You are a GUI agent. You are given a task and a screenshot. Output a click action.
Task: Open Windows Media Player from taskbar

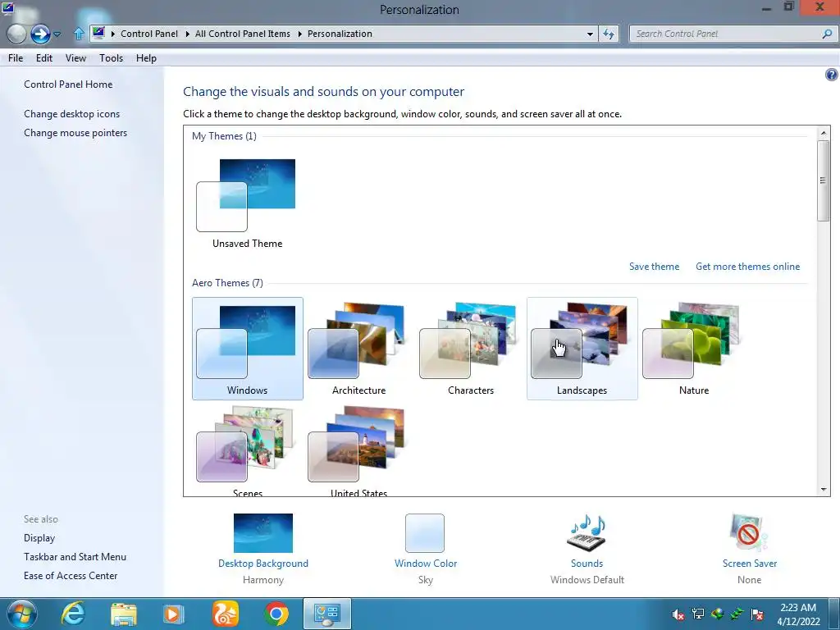tap(173, 614)
